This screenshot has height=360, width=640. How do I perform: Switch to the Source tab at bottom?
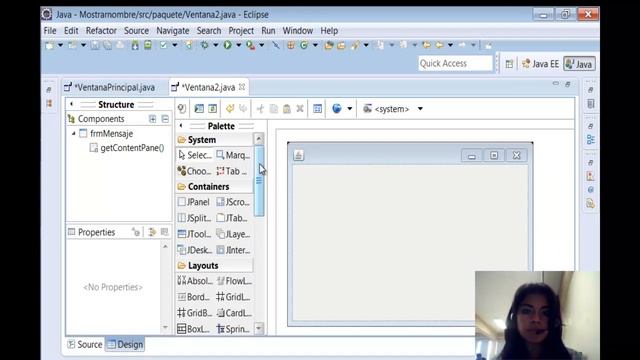click(x=85, y=344)
